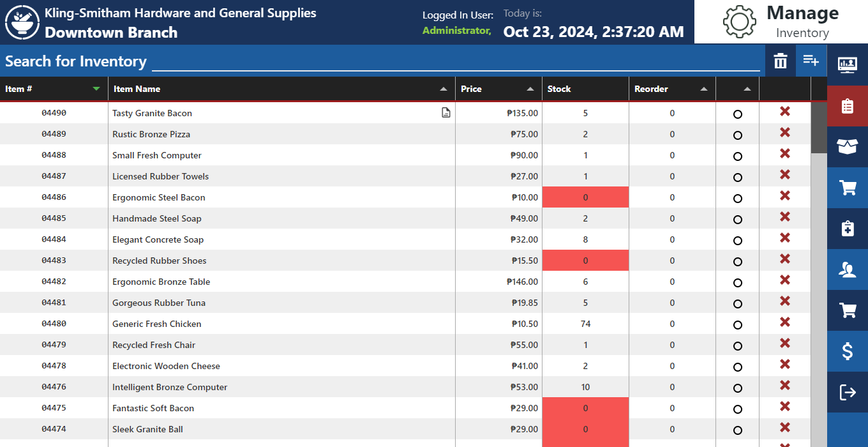Open the dashboard monitor icon in sidebar
868x447 pixels.
(x=847, y=64)
